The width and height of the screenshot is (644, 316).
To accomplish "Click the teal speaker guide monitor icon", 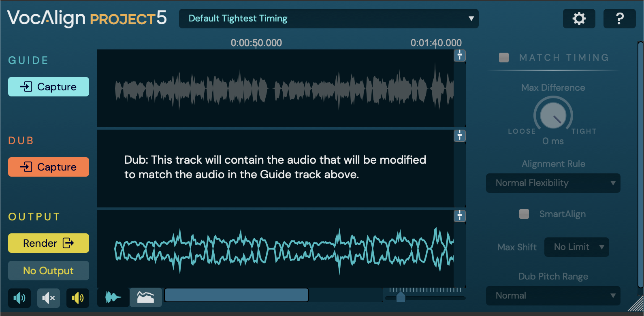I will (19, 298).
